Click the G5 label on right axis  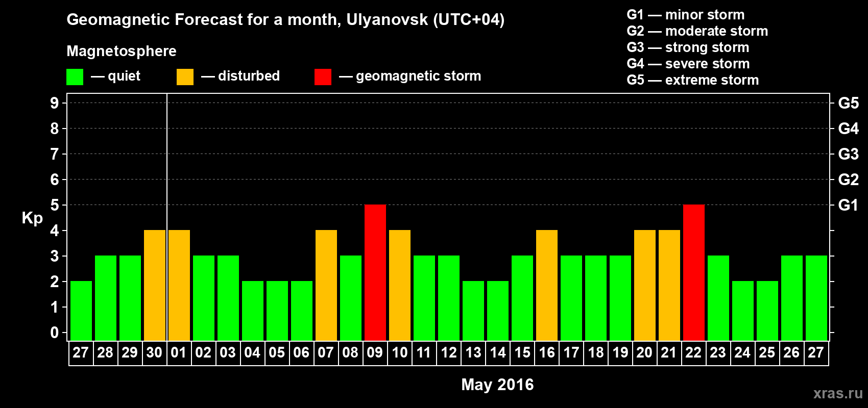pos(848,103)
